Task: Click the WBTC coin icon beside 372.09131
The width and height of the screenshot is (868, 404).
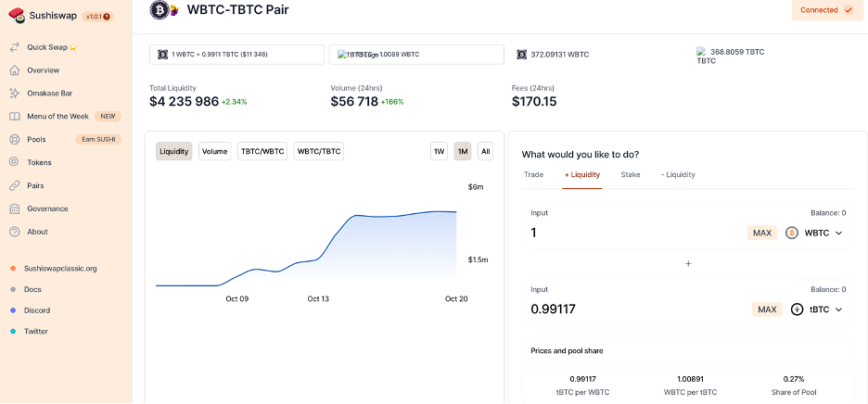Action: point(521,55)
